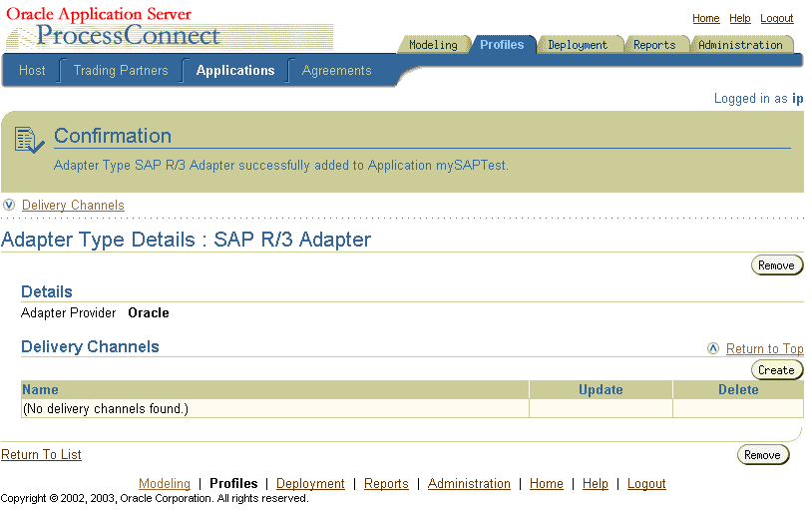The image size is (812, 510).
Task: Open the Help link in the header
Action: click(x=739, y=19)
